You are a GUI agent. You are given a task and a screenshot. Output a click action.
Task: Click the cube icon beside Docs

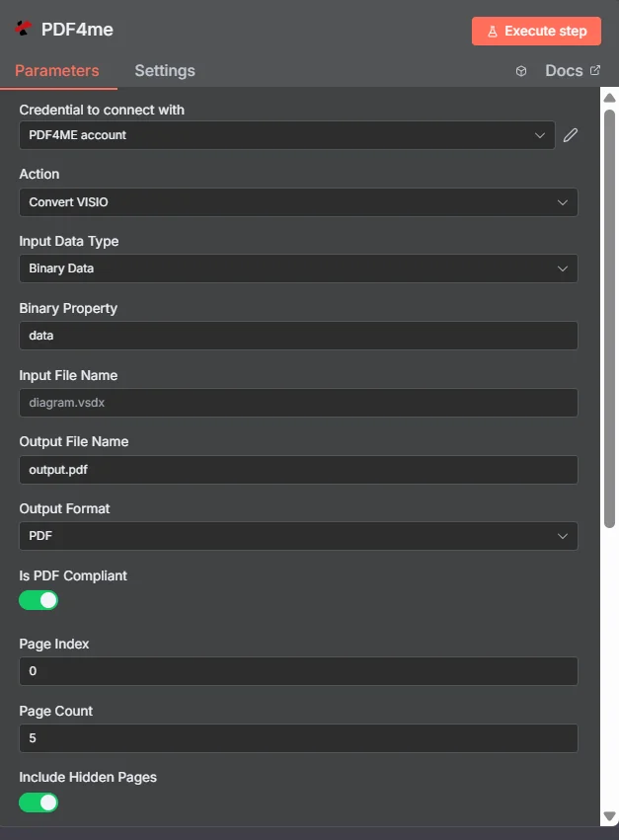pyautogui.click(x=521, y=71)
